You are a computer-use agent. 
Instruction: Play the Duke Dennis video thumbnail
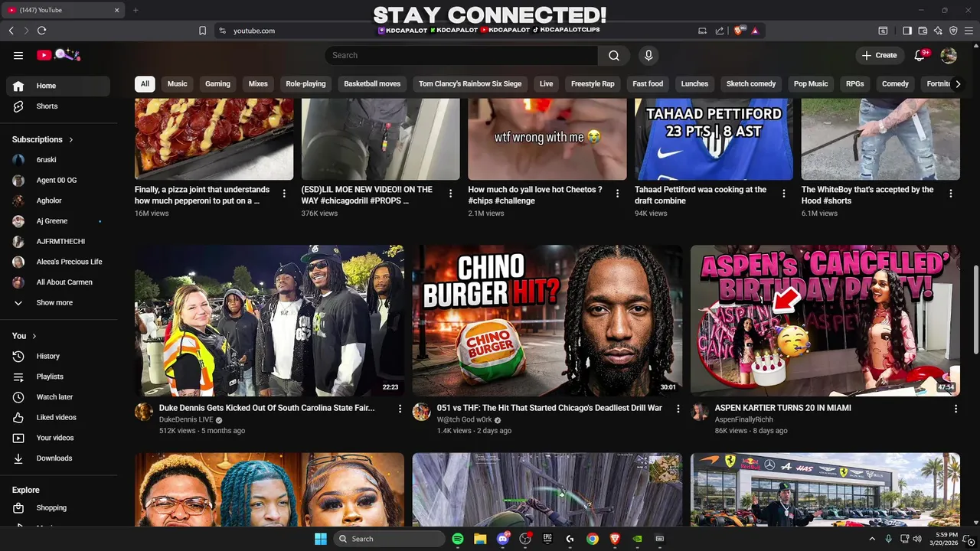tap(269, 321)
